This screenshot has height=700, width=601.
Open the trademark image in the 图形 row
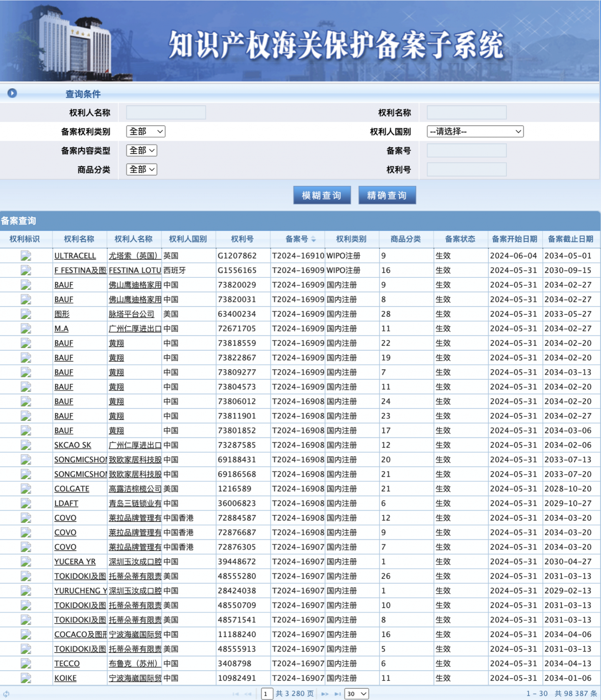[x=26, y=314]
